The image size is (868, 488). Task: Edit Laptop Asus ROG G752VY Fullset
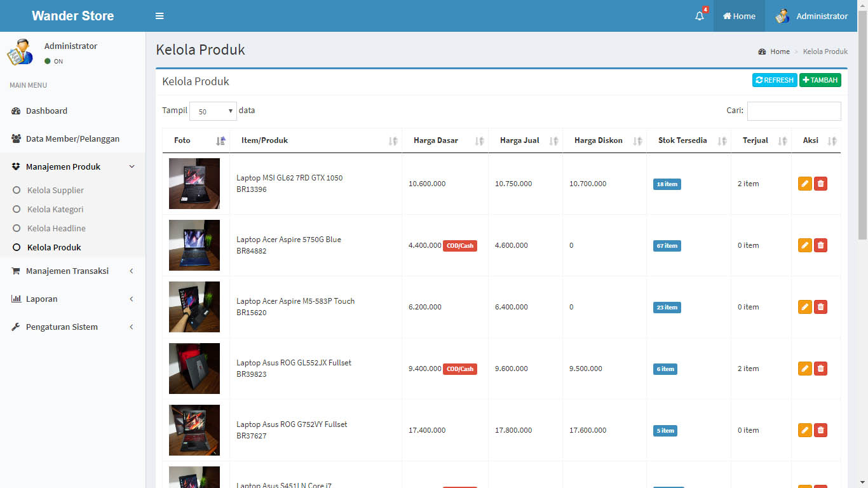point(805,430)
